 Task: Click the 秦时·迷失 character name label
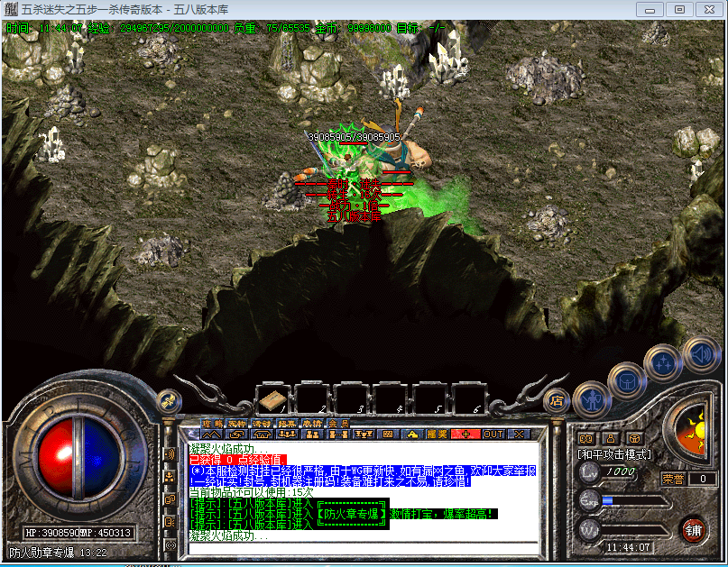[x=354, y=184]
